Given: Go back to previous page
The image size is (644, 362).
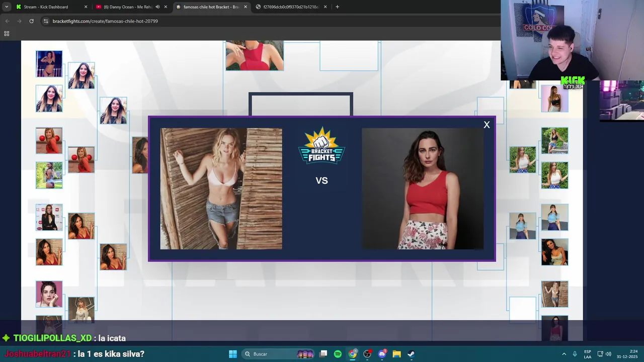Looking at the screenshot, I should [x=7, y=21].
